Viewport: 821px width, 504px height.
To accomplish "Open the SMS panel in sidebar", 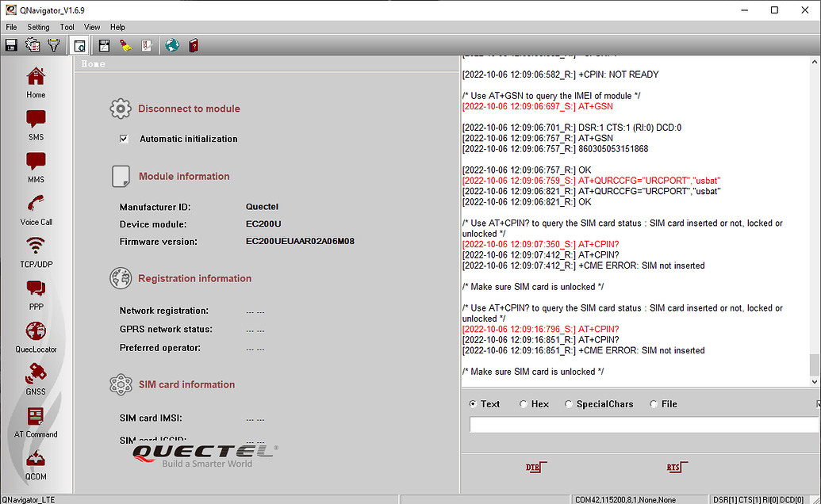I will (36, 127).
